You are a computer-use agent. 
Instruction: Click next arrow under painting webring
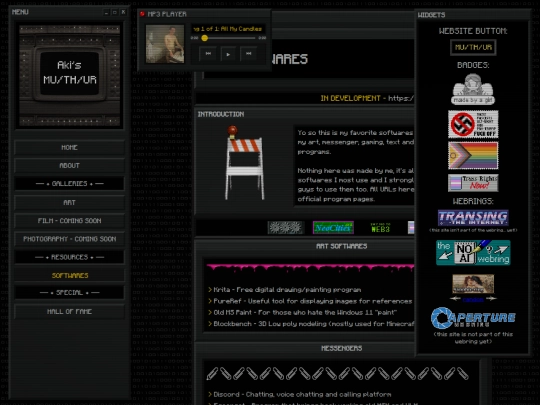pos(491,299)
